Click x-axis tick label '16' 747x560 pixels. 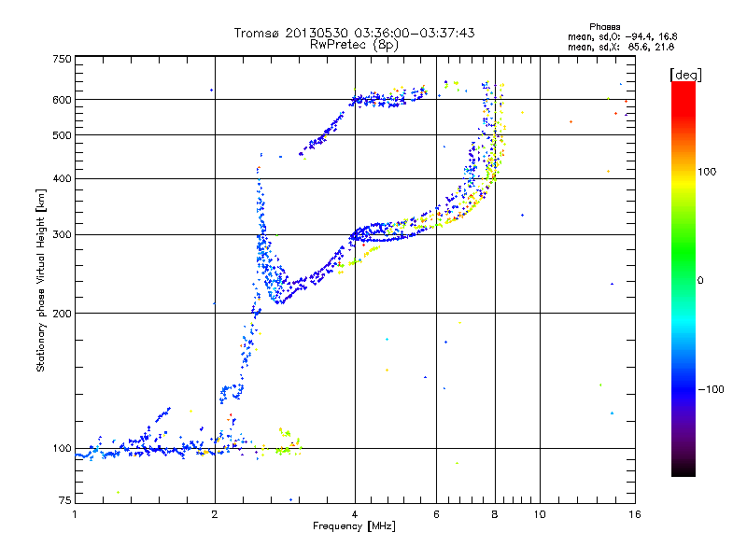click(635, 514)
